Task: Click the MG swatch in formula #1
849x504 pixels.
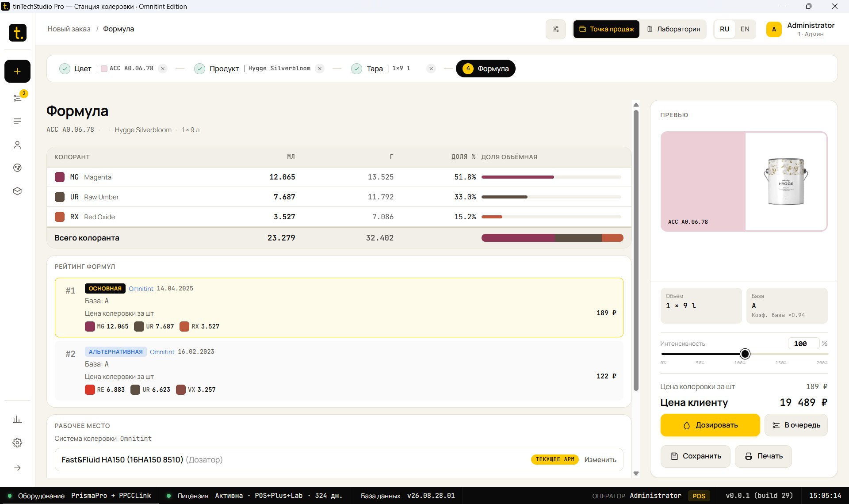Action: point(90,327)
